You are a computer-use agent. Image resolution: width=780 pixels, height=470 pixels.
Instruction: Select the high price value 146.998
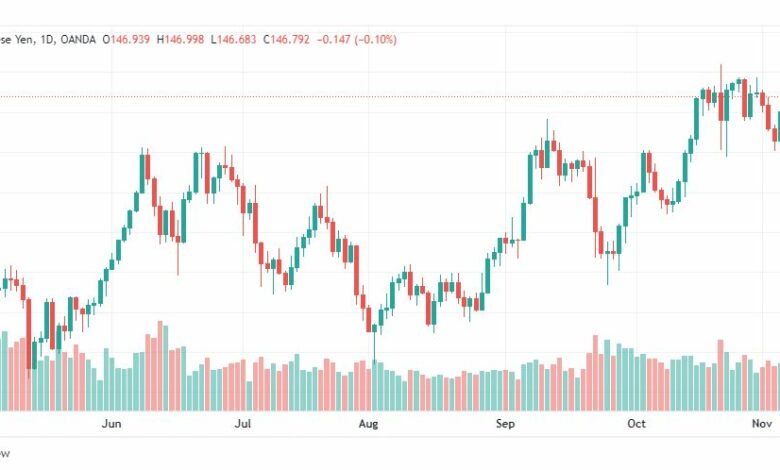point(184,39)
